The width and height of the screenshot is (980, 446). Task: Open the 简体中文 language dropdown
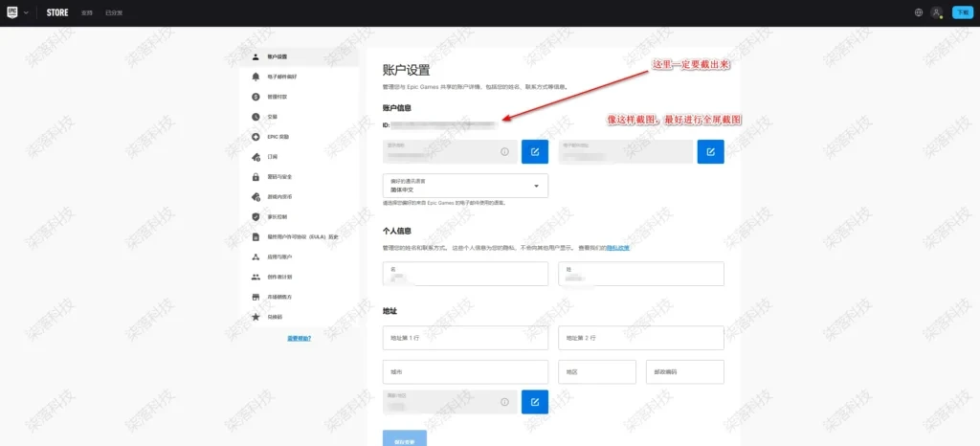tap(466, 186)
